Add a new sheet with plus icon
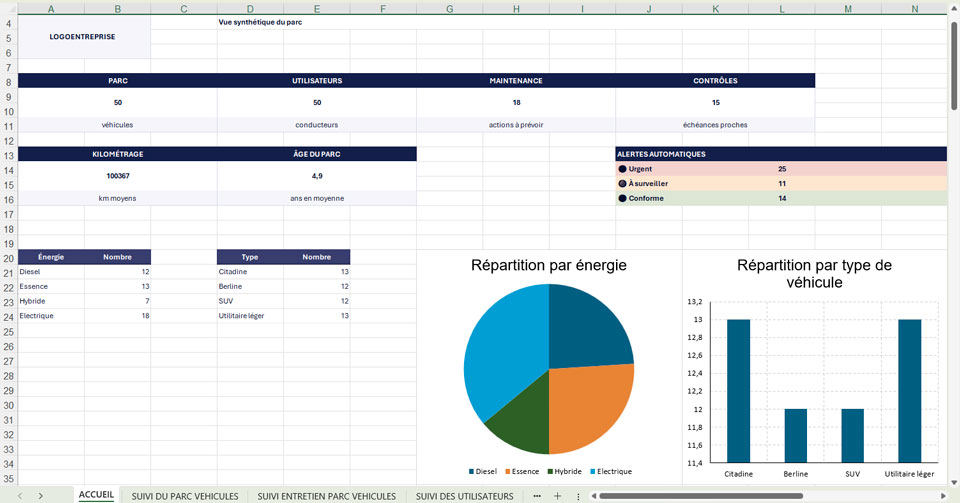 tap(557, 496)
